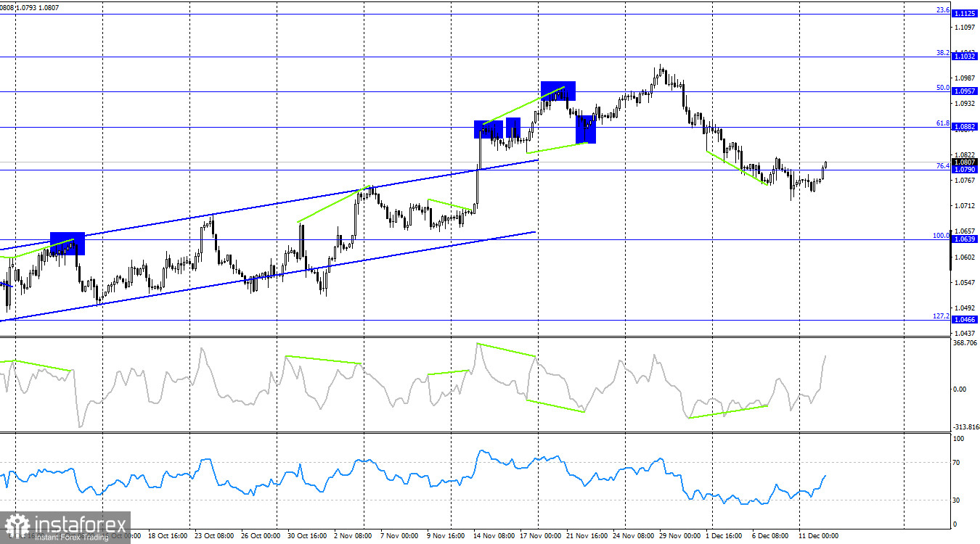980x544 pixels.
Task: Click the 26 Oct 00:00 time label
Action: click(261, 536)
